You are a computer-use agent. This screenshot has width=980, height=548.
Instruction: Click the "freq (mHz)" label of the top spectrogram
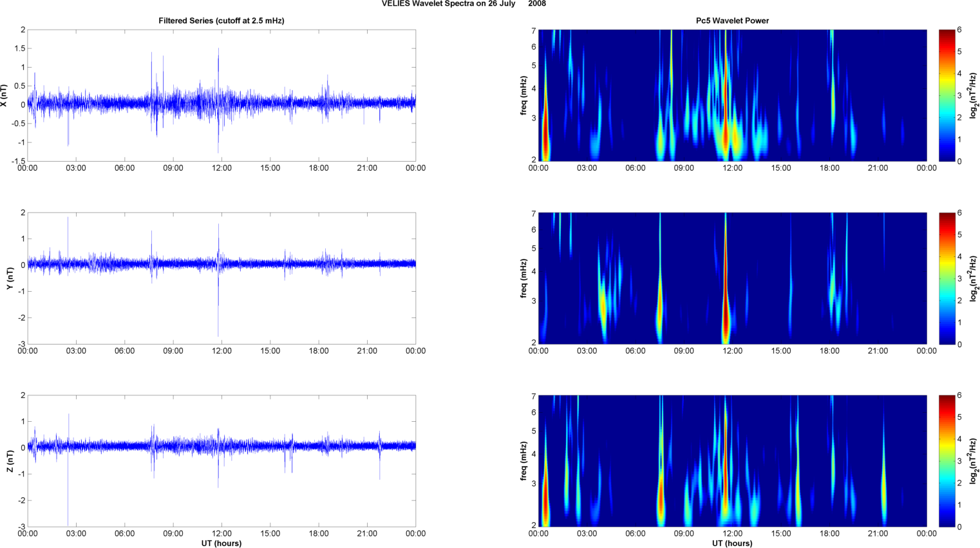(523, 95)
